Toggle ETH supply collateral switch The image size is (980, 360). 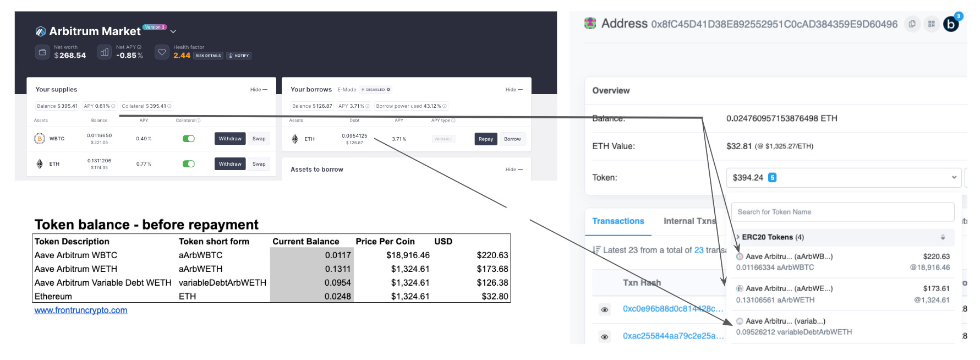pos(189,164)
